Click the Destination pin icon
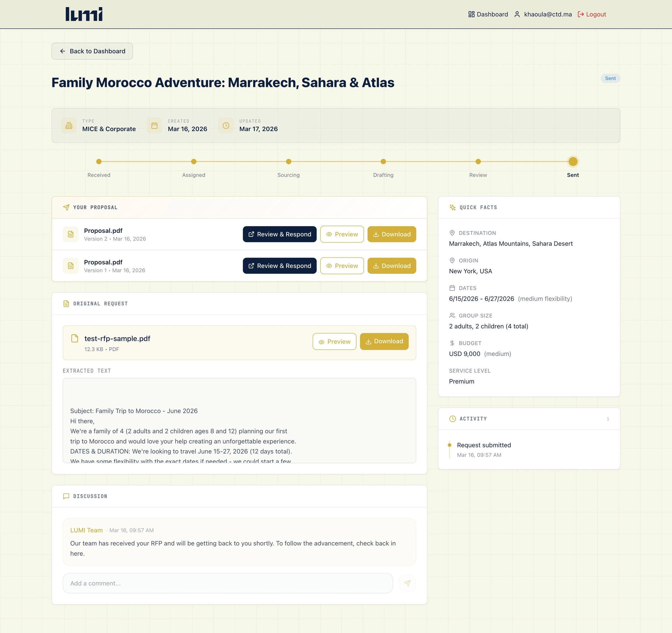Screen dimensions: 672x633 tap(452, 233)
